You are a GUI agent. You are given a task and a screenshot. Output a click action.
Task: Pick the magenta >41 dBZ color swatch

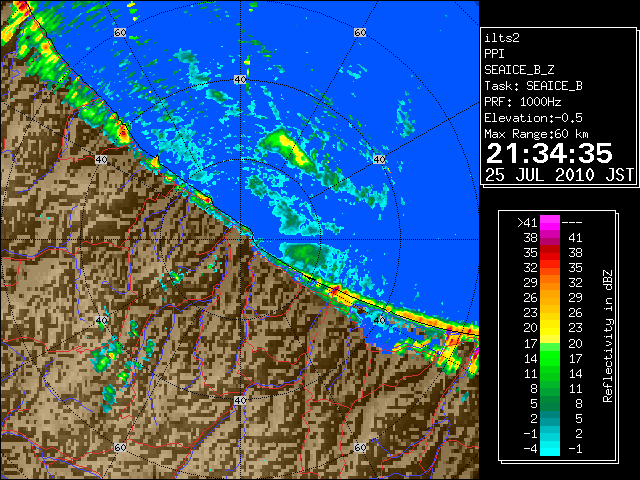pos(550,222)
